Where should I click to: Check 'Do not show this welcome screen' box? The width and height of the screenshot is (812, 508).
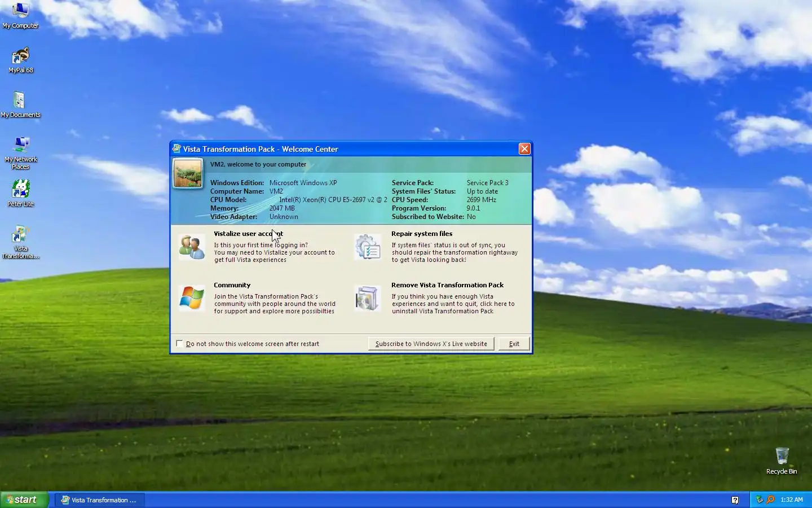coord(179,343)
